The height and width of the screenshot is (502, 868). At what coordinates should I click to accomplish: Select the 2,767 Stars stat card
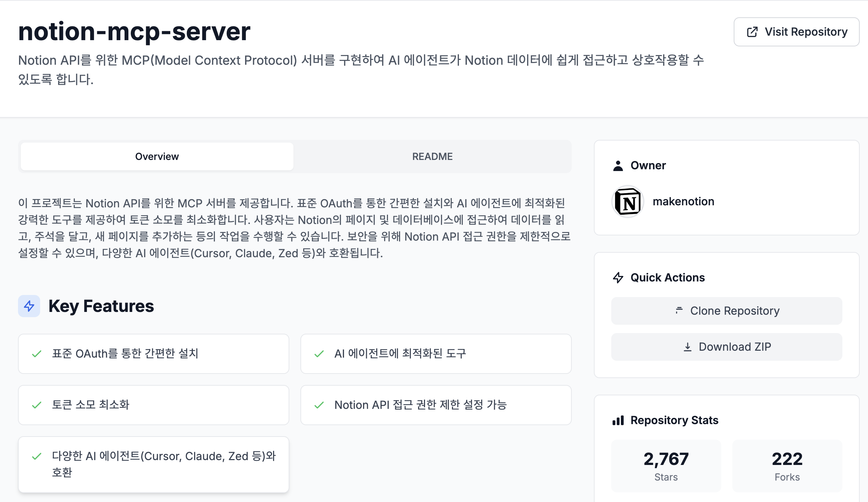click(x=666, y=466)
